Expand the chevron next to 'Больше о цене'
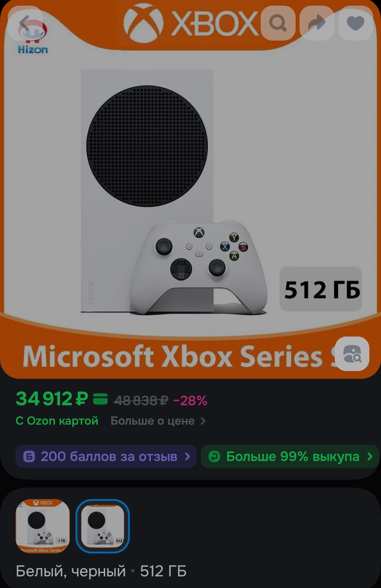The width and height of the screenshot is (381, 588). click(203, 421)
